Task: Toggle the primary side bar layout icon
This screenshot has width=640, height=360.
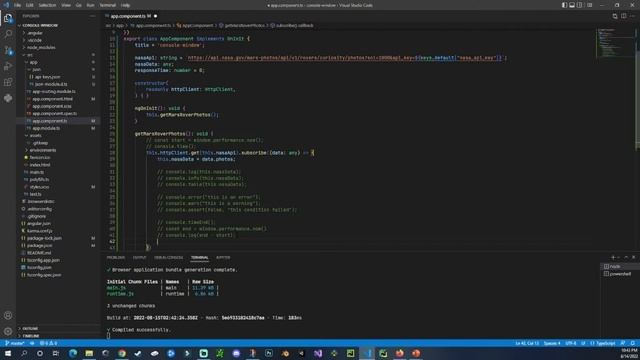Action: coord(564,5)
